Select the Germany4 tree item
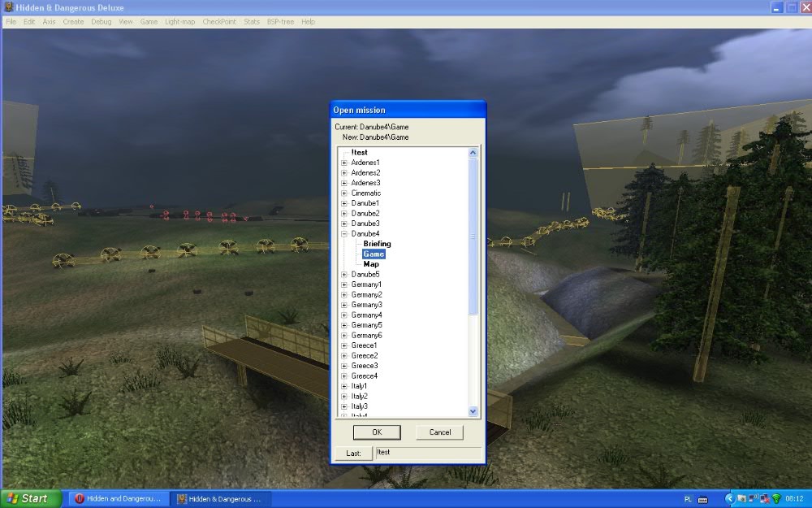812x508 pixels. (367, 315)
